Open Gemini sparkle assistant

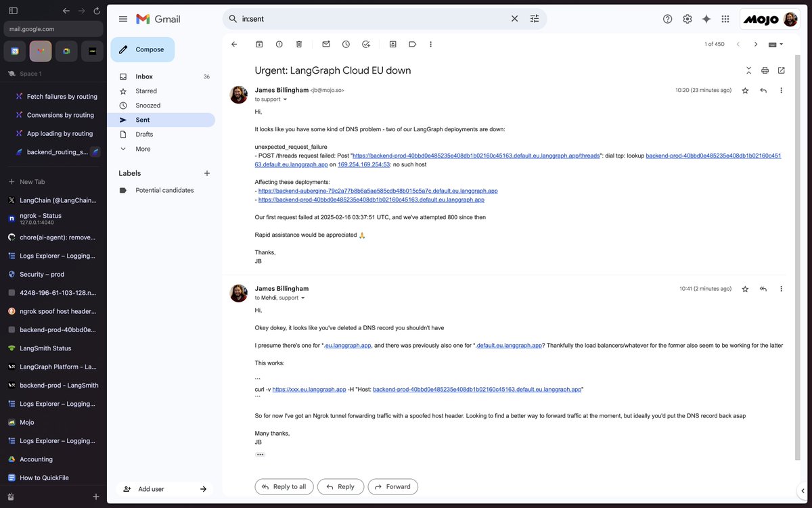[x=706, y=19]
